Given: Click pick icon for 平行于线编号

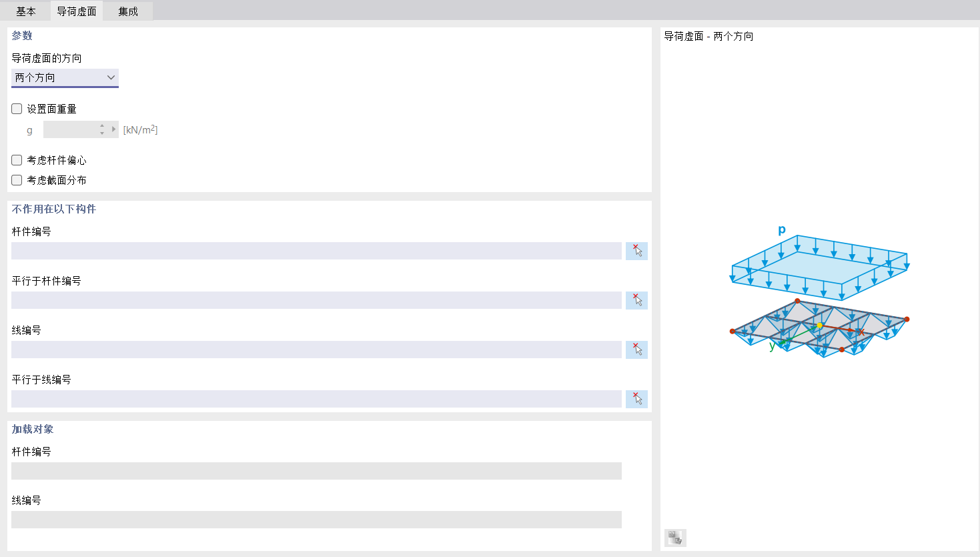Looking at the screenshot, I should [636, 399].
